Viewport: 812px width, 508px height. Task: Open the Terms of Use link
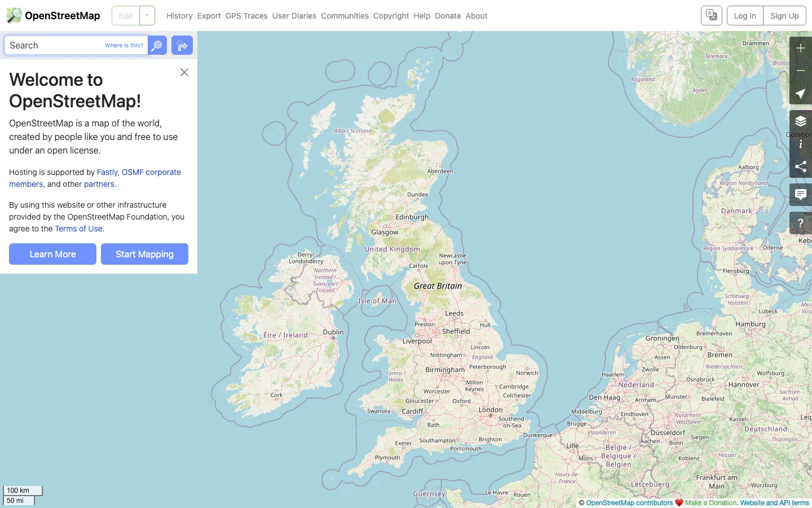pyautogui.click(x=78, y=229)
